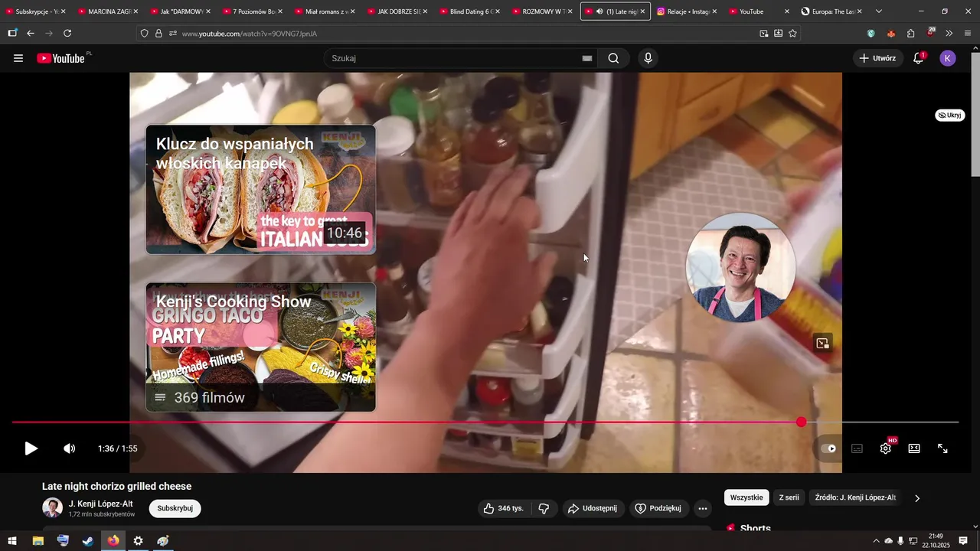Viewport: 980px width, 551px height.
Task: Dislike the video with thumbs down
Action: (x=544, y=508)
